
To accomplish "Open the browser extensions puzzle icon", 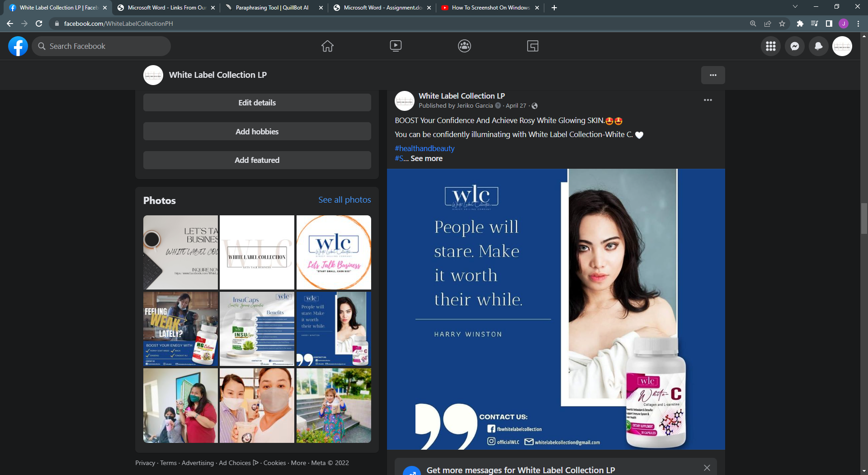I will [x=800, y=24].
